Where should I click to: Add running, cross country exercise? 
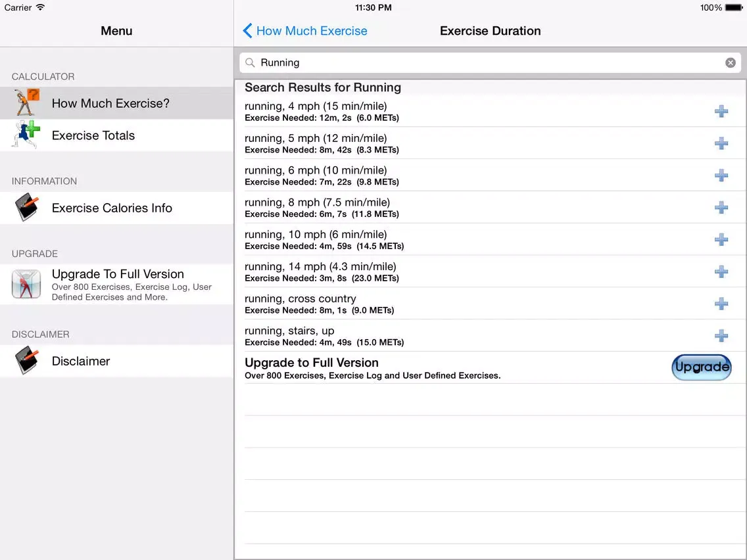coord(721,304)
